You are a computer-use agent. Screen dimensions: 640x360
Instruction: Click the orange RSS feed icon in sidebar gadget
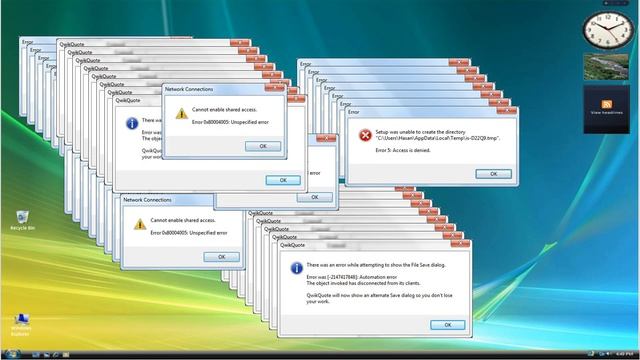point(607,104)
